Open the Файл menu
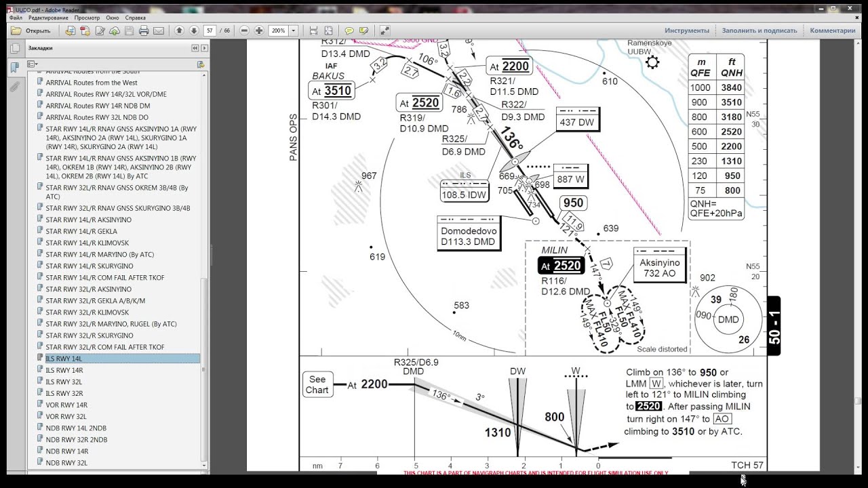This screenshot has width=868, height=488. click(x=16, y=18)
